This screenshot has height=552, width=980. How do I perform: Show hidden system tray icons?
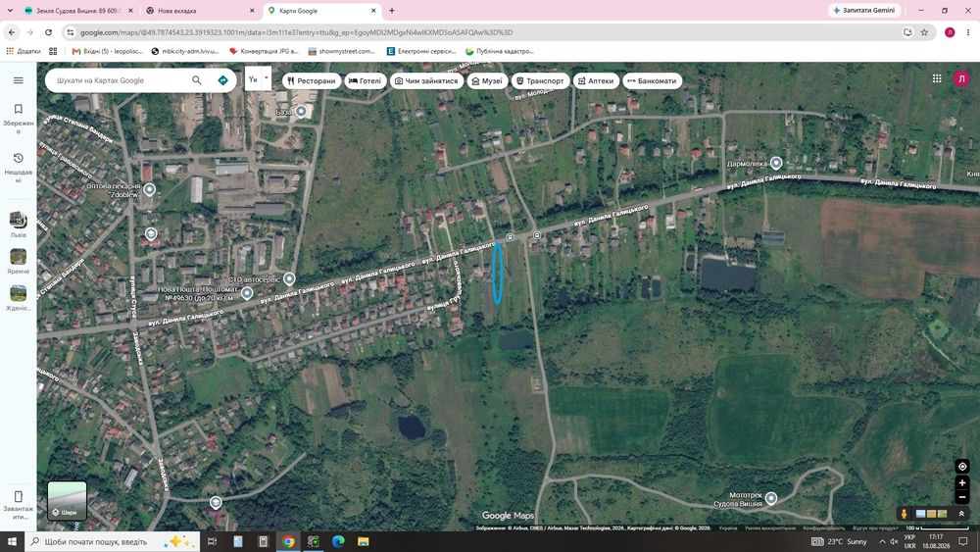pos(882,541)
